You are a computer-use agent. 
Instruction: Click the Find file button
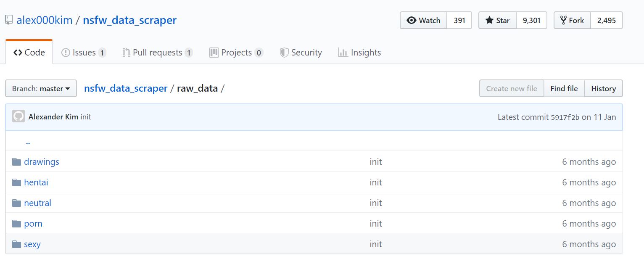point(564,89)
